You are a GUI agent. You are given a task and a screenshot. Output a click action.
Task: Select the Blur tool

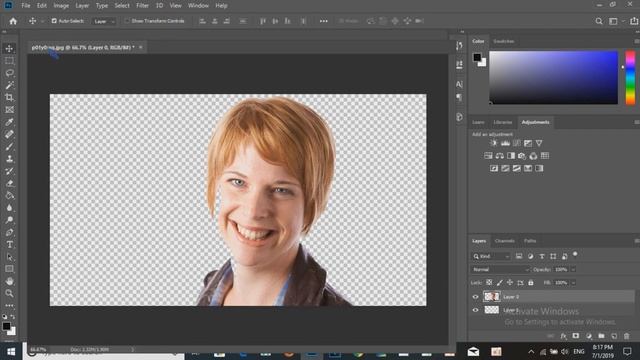tap(9, 208)
